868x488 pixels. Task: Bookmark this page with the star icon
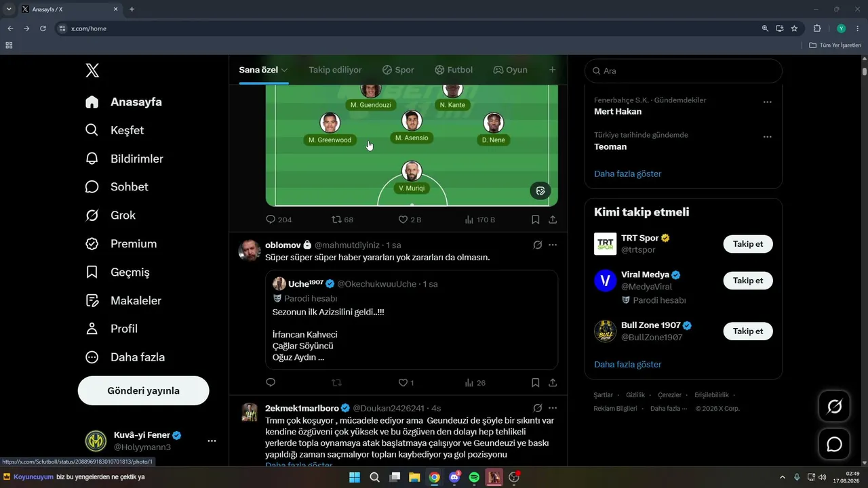pyautogui.click(x=794, y=28)
